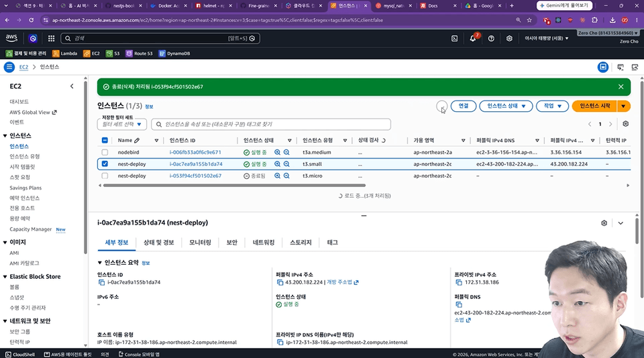Toggle the side navigation hamburger menu
The height and width of the screenshot is (358, 644).
9,67
